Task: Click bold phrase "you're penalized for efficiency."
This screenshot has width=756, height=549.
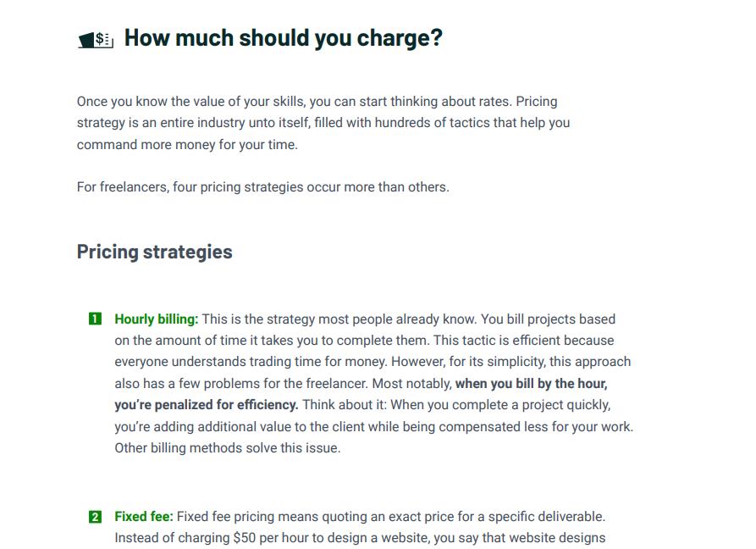Action: (x=207, y=405)
